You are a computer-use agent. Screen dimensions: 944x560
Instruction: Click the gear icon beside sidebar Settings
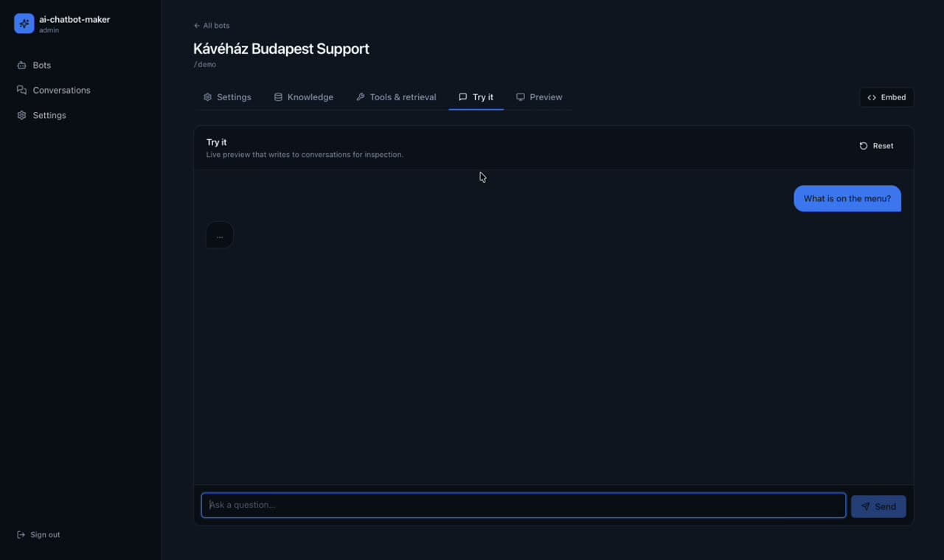21,115
